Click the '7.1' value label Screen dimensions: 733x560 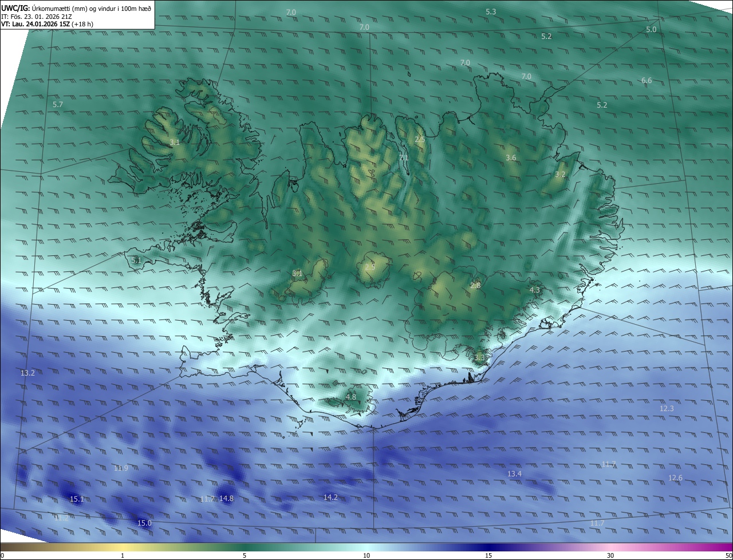pyautogui.click(x=404, y=158)
